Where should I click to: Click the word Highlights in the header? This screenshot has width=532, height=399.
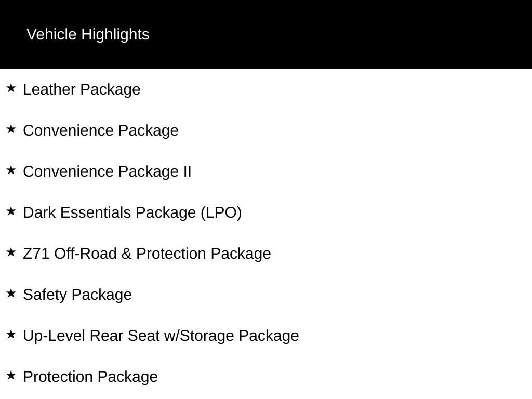point(115,35)
